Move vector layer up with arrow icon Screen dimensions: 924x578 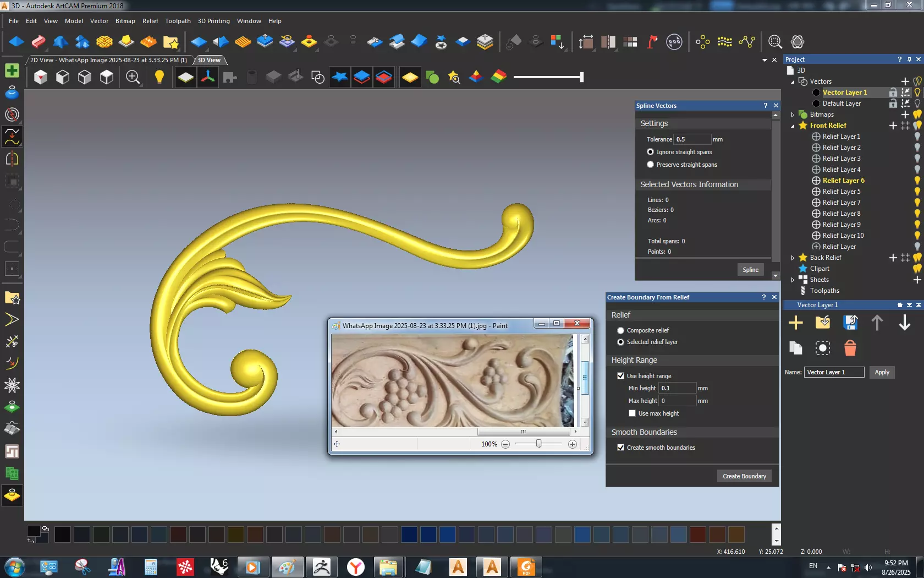pyautogui.click(x=877, y=323)
